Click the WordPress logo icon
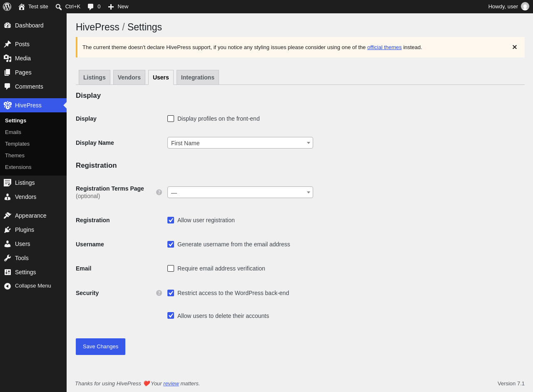 coord(7,7)
